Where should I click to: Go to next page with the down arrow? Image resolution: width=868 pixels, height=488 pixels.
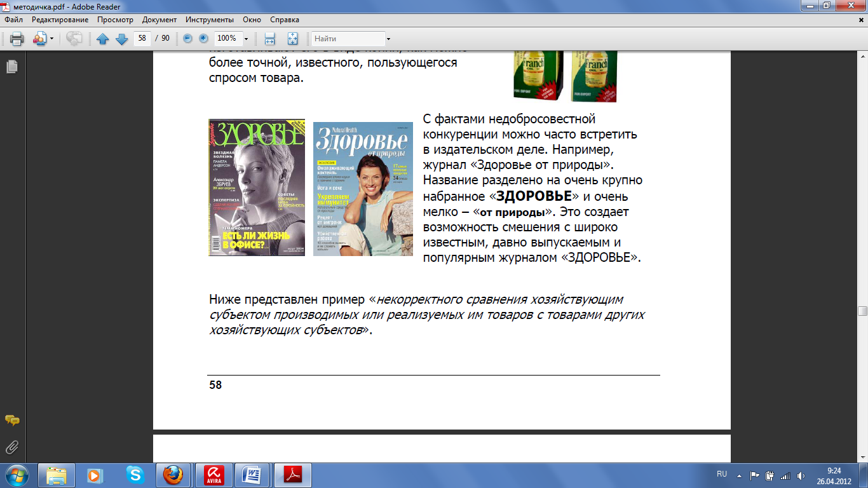pos(122,39)
